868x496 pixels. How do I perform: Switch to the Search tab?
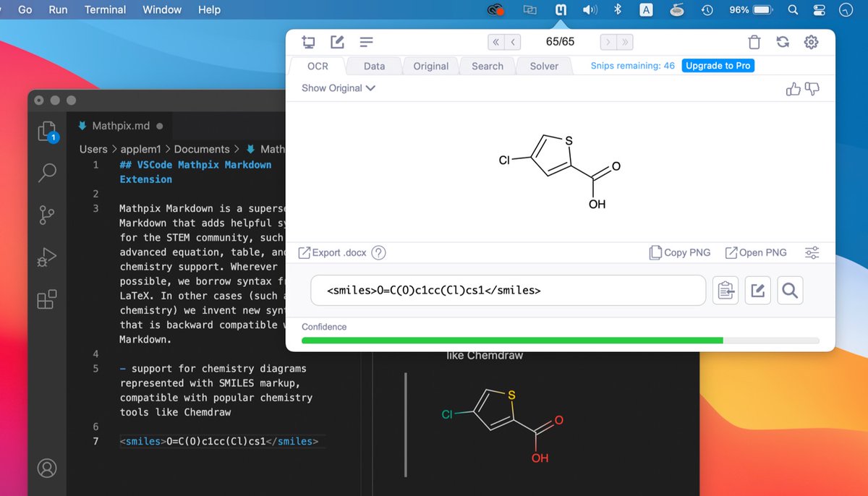488,66
